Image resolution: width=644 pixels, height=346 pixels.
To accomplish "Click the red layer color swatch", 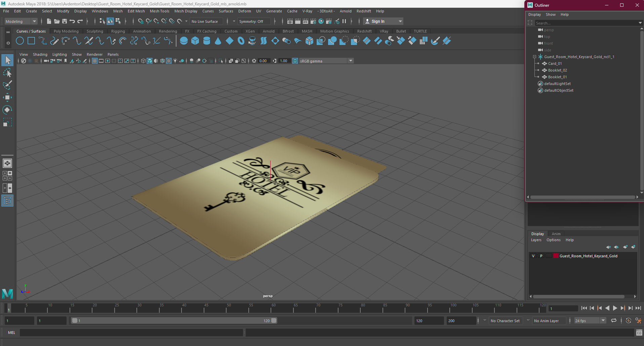I will (556, 256).
